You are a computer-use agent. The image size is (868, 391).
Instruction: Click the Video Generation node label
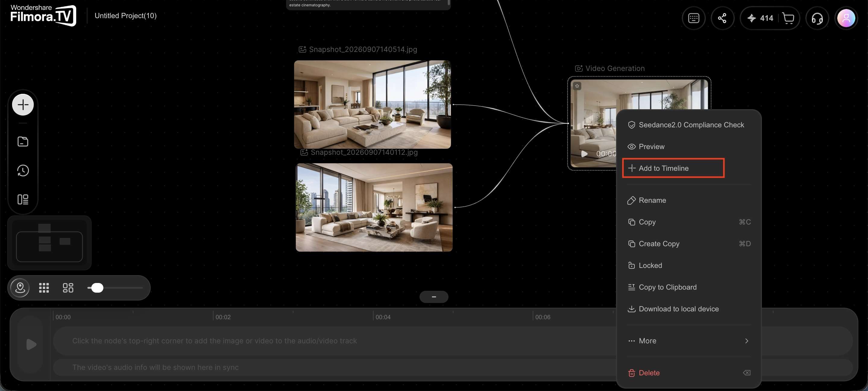(x=615, y=68)
